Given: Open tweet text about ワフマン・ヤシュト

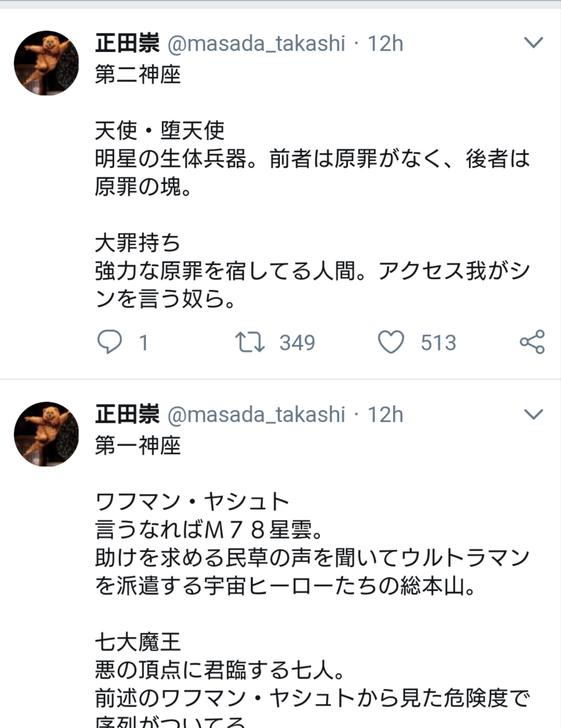Looking at the screenshot, I should [312, 558].
